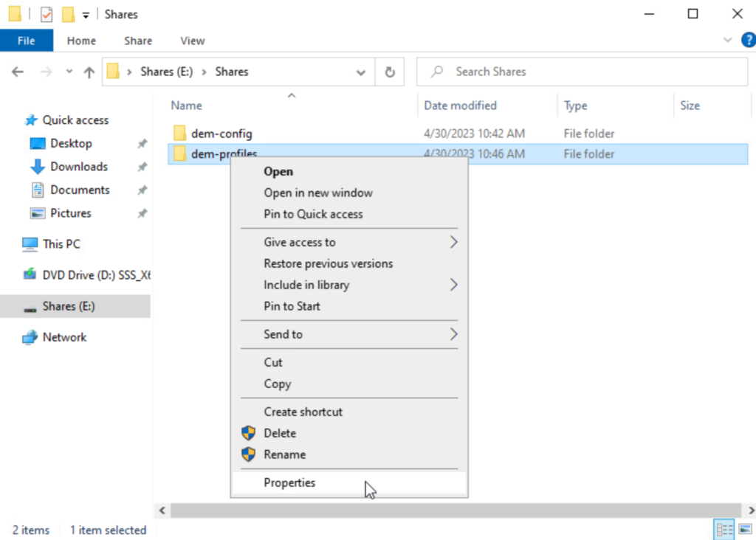Click the horizontal scrollbar track

pos(443,510)
